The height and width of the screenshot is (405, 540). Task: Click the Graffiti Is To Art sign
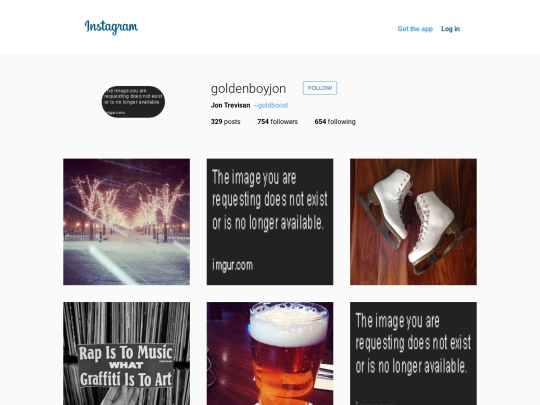coord(126,380)
